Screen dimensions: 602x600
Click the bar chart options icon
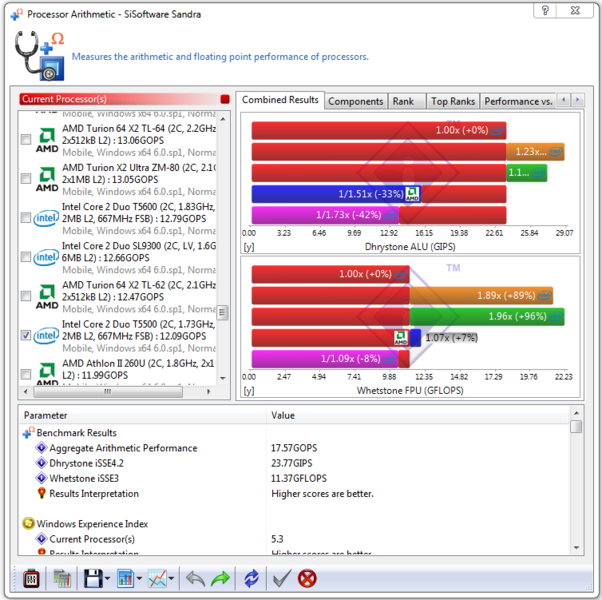pyautogui.click(x=125, y=579)
